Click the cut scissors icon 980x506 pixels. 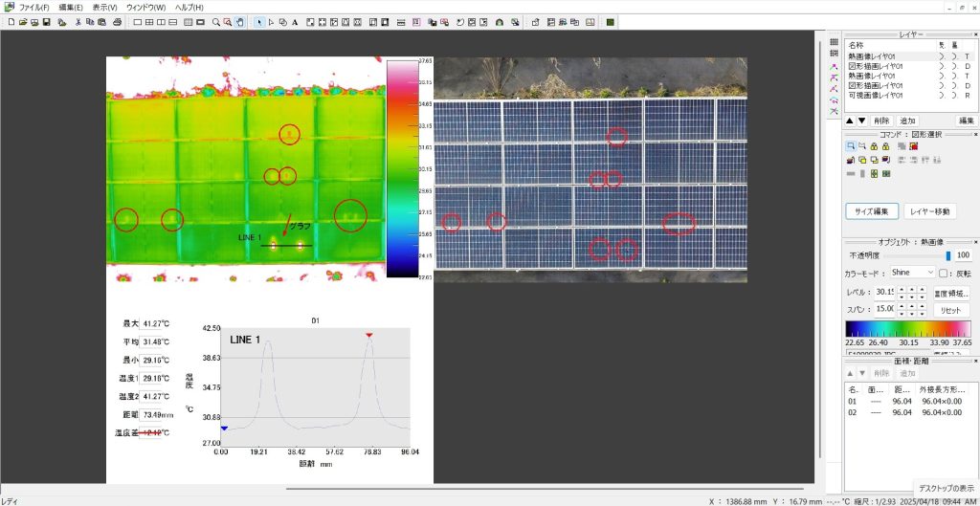[78, 21]
